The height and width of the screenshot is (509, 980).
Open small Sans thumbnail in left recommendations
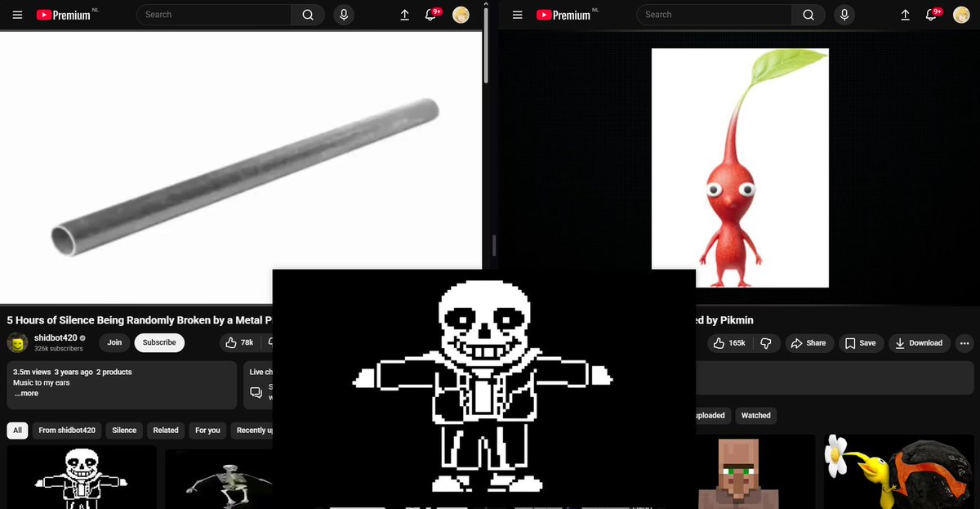click(82, 477)
